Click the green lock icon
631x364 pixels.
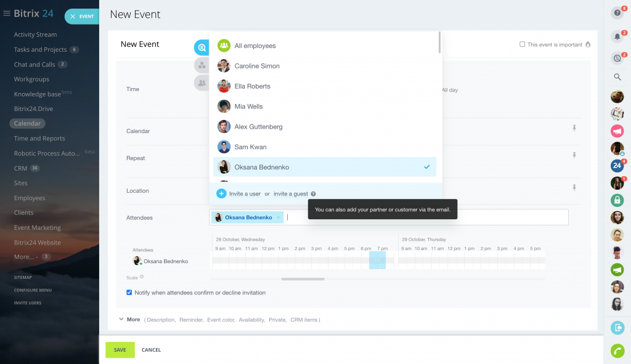pos(617,200)
